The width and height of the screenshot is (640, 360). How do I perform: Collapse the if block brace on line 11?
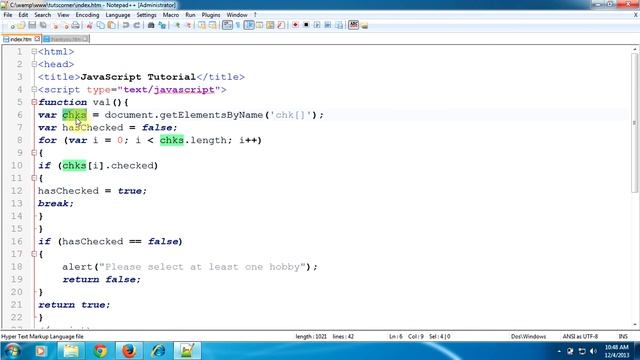click(x=34, y=178)
